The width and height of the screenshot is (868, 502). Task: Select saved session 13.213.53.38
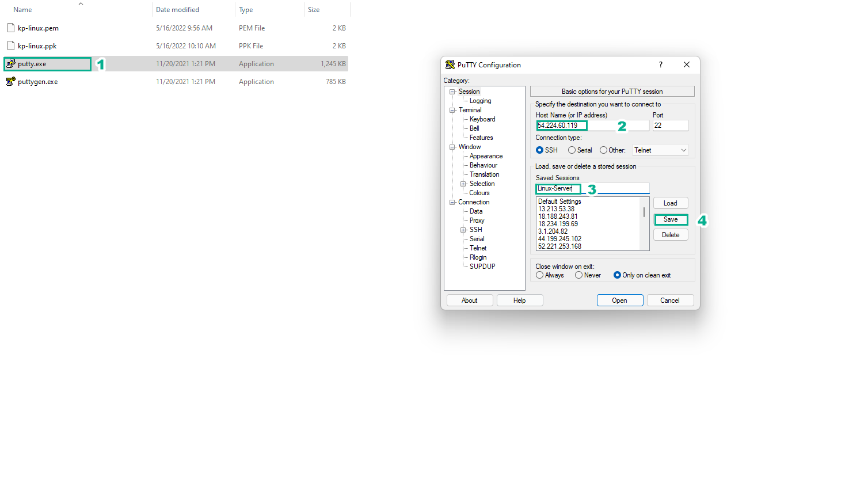pyautogui.click(x=556, y=209)
